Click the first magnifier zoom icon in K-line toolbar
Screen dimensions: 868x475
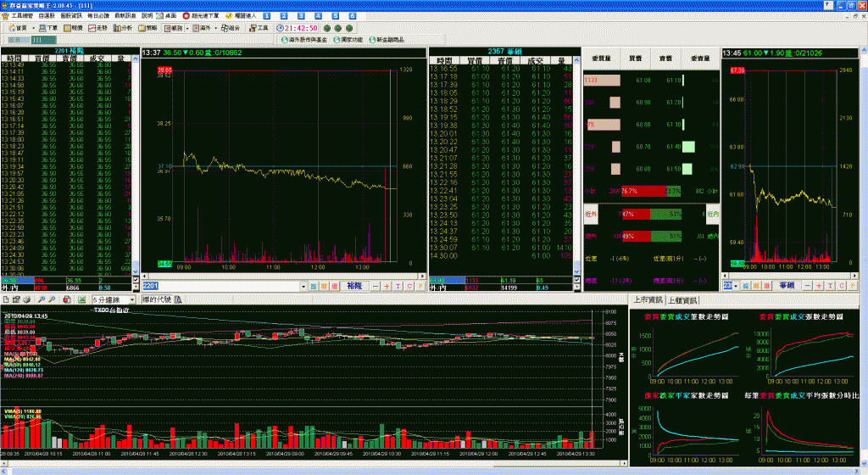(41, 299)
